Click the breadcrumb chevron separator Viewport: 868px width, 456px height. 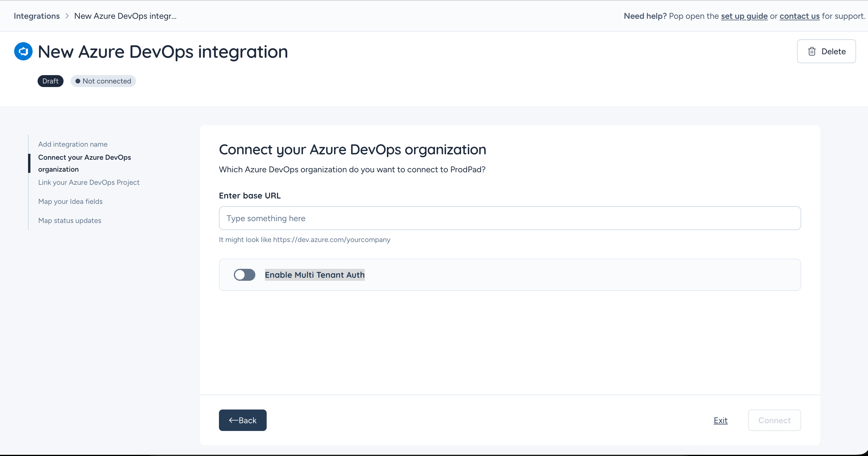pyautogui.click(x=67, y=16)
